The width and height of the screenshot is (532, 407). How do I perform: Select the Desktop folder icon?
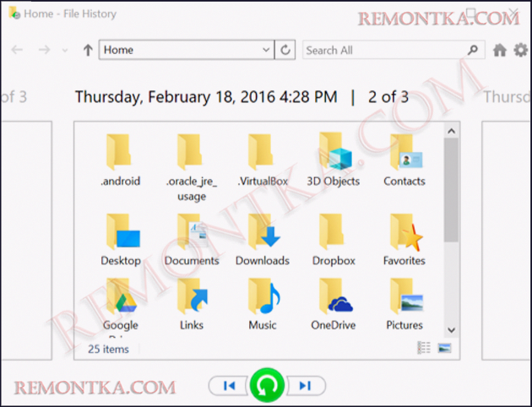(x=122, y=231)
